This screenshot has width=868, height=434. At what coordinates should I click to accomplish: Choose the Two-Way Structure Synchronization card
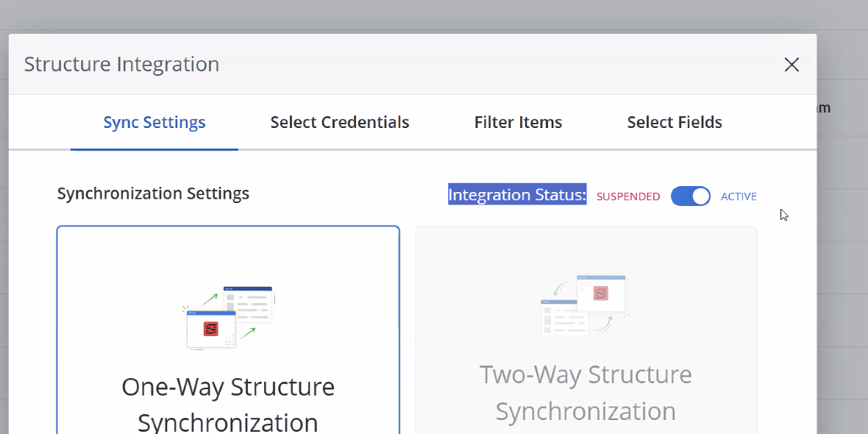(x=586, y=331)
